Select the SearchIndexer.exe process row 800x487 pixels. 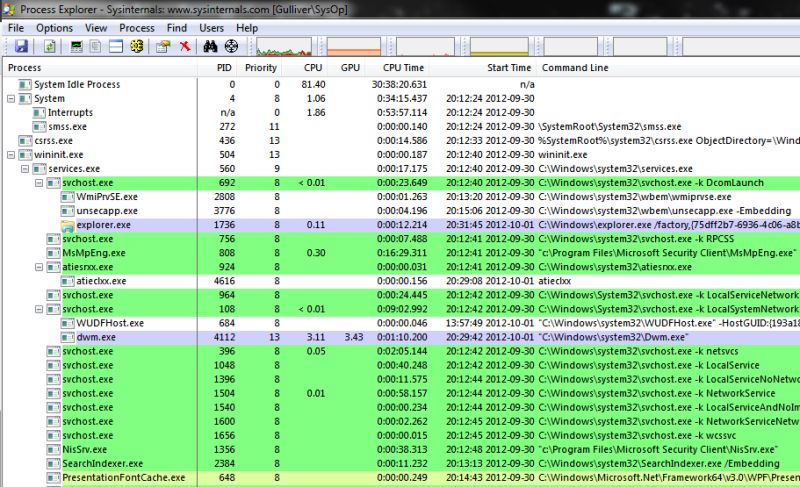tap(402, 464)
